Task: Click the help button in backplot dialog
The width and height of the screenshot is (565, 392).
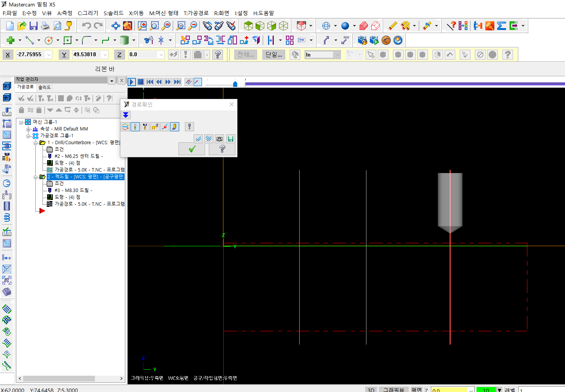Action: (x=222, y=149)
